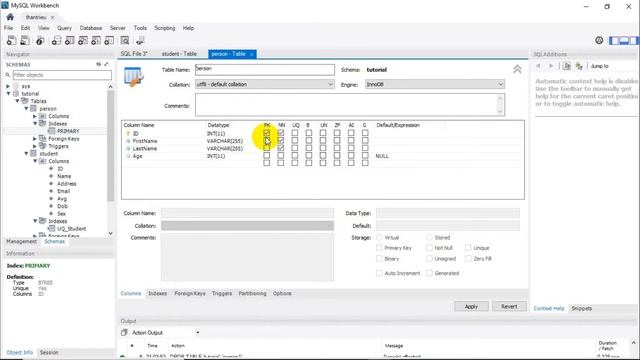Toggle NN checkbox for ID column

[x=281, y=133]
